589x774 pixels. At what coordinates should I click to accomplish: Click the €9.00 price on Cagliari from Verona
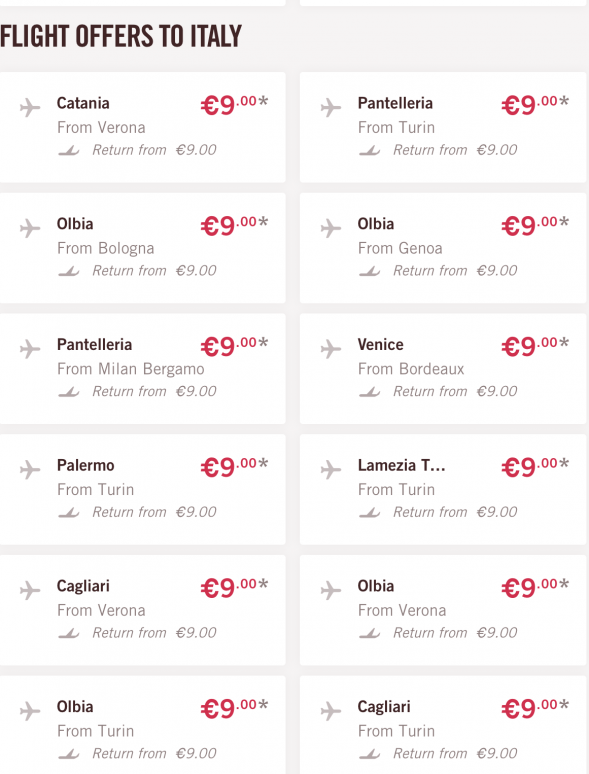click(x=234, y=587)
